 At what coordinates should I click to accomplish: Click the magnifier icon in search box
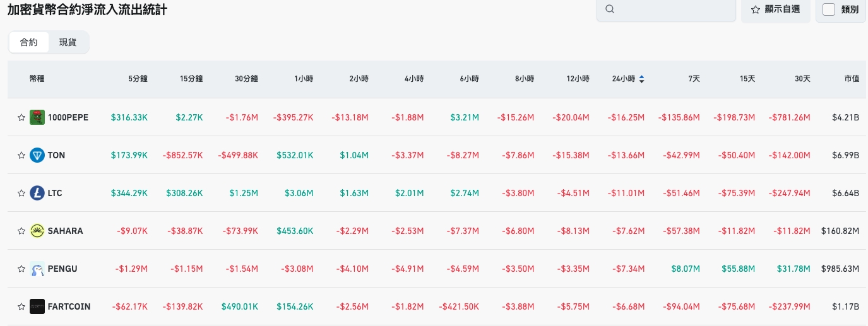coord(609,9)
